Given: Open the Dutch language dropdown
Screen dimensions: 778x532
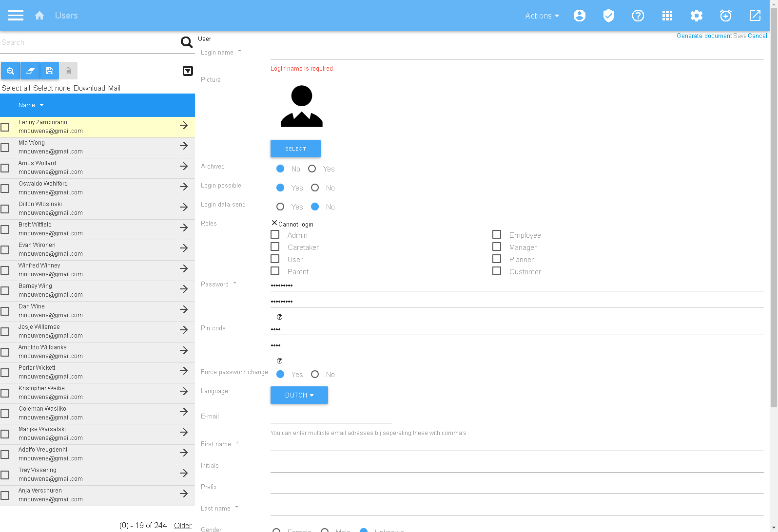Looking at the screenshot, I should coord(299,395).
